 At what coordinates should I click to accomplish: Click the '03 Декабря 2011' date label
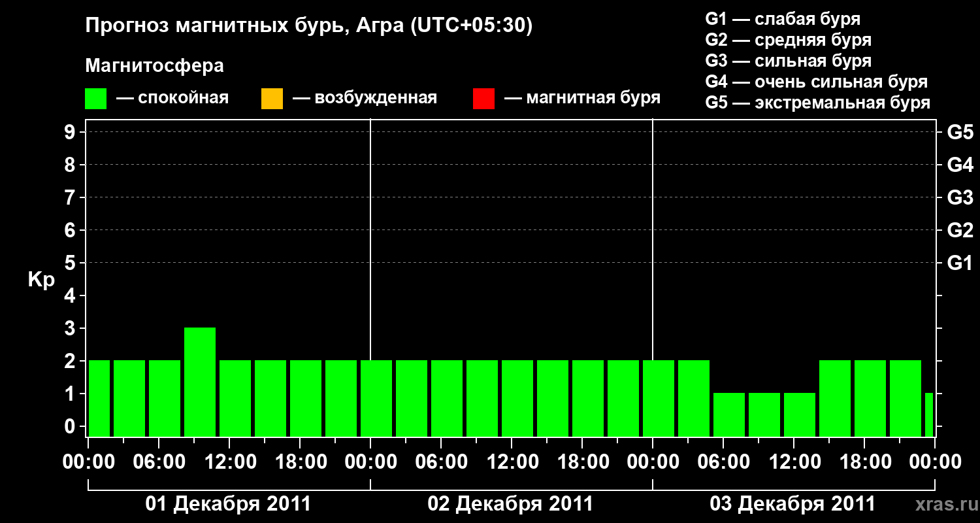pos(792,504)
